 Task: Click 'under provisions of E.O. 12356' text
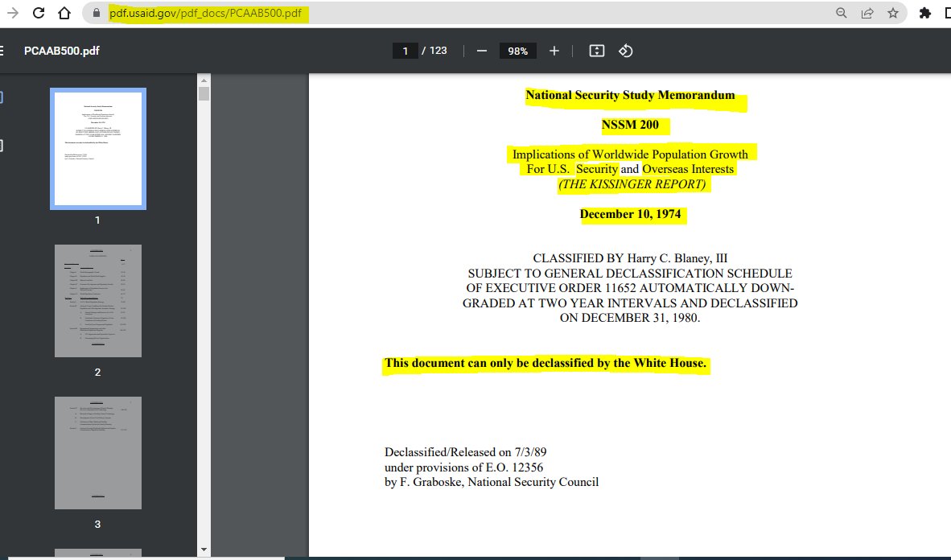coord(463,467)
